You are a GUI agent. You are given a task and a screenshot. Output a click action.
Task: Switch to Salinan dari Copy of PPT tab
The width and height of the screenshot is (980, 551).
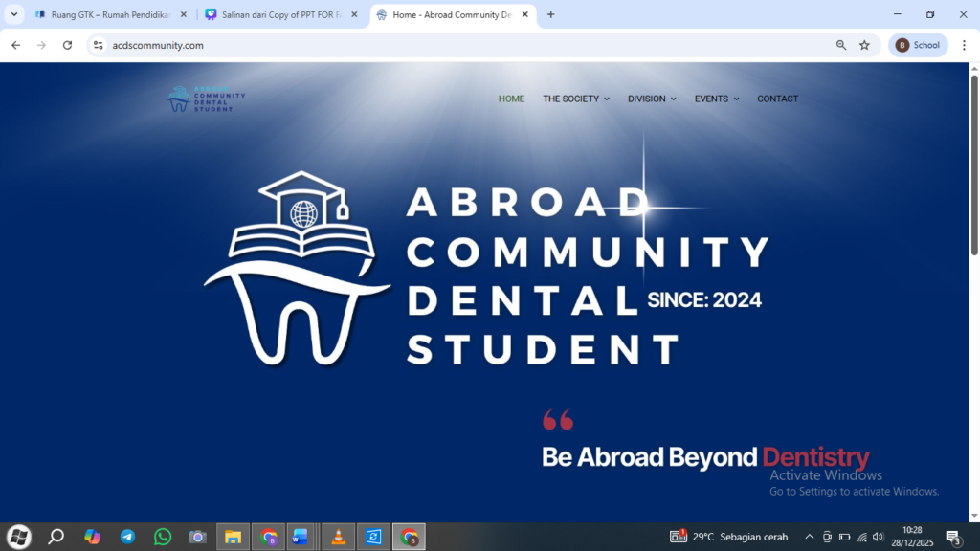278,14
